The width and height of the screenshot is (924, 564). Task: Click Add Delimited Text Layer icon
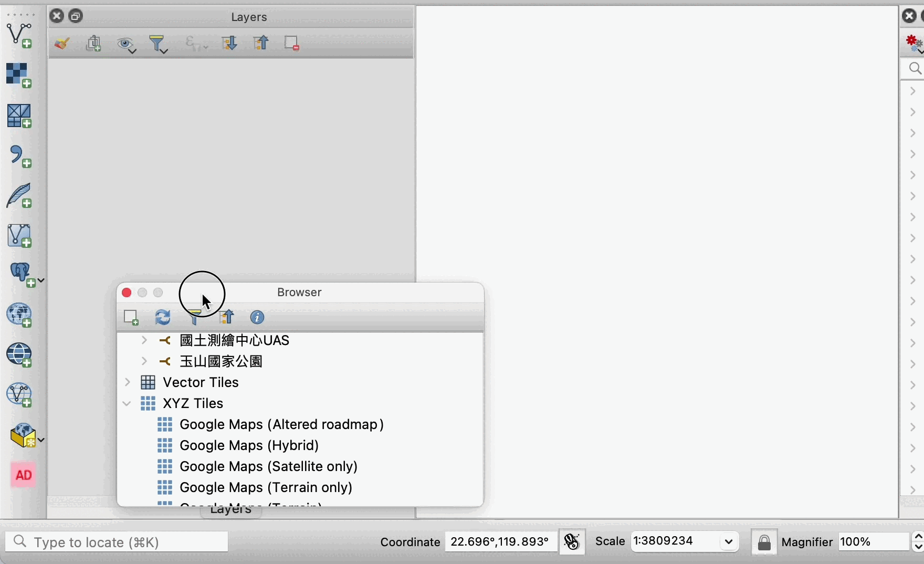(19, 156)
